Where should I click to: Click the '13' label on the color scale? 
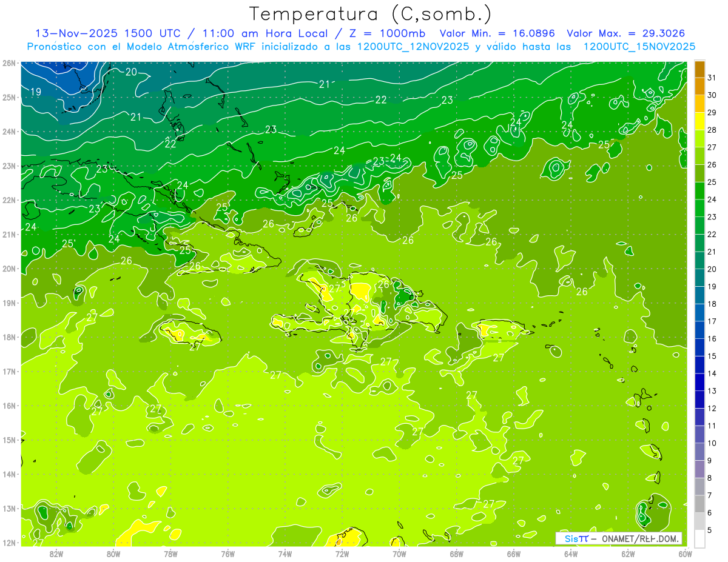click(712, 390)
